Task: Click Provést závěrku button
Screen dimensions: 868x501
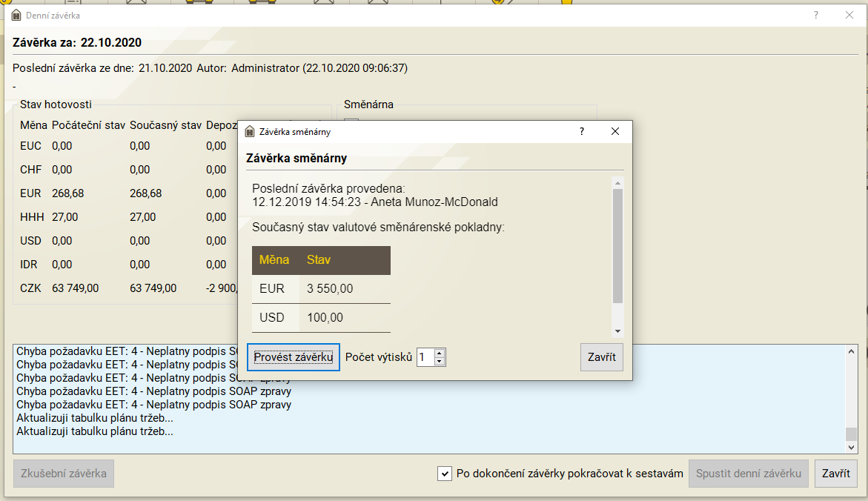Action: (x=293, y=357)
